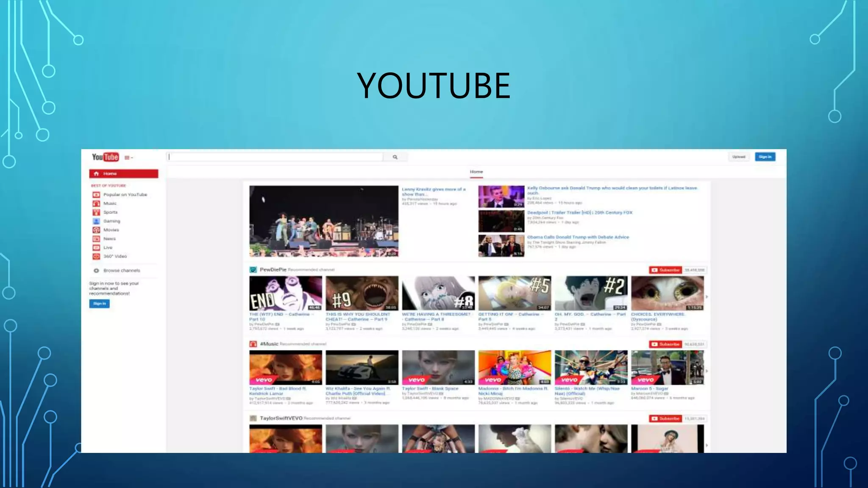Click the blue Sign in button at top right
Screen dimensions: 868x488
click(x=765, y=157)
